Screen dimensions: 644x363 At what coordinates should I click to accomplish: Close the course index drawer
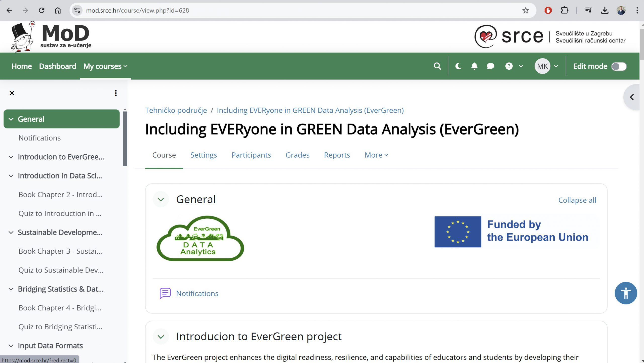12,93
